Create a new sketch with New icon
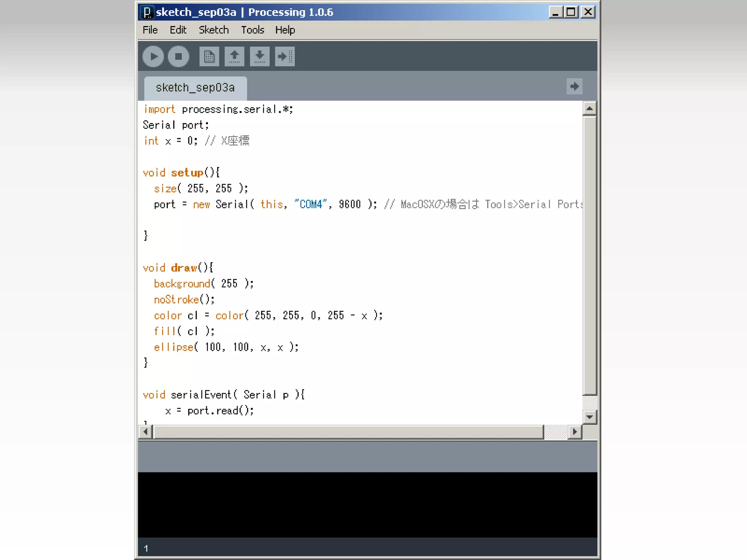The width and height of the screenshot is (747, 560). (209, 57)
